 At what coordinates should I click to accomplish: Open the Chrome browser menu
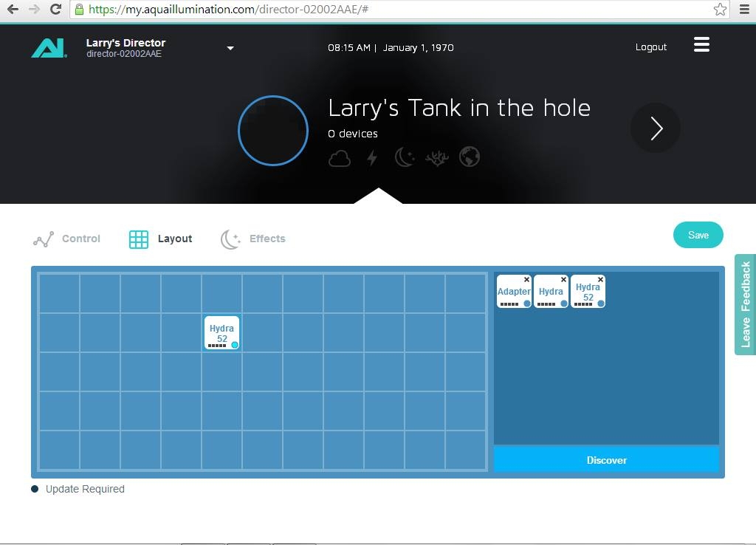tap(744, 9)
